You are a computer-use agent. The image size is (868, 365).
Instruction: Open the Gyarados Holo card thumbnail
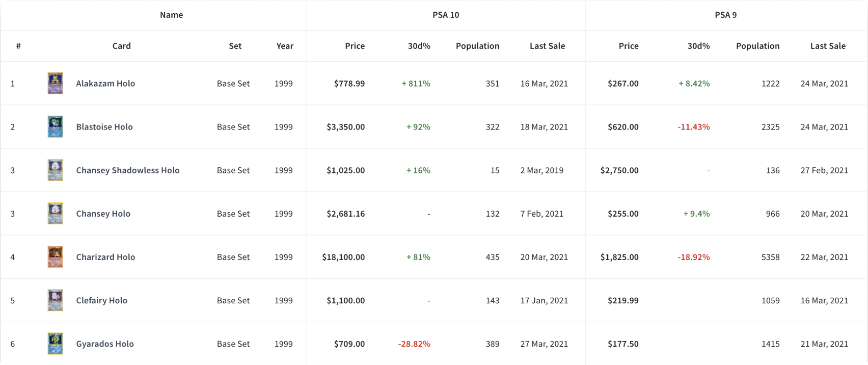(x=55, y=344)
